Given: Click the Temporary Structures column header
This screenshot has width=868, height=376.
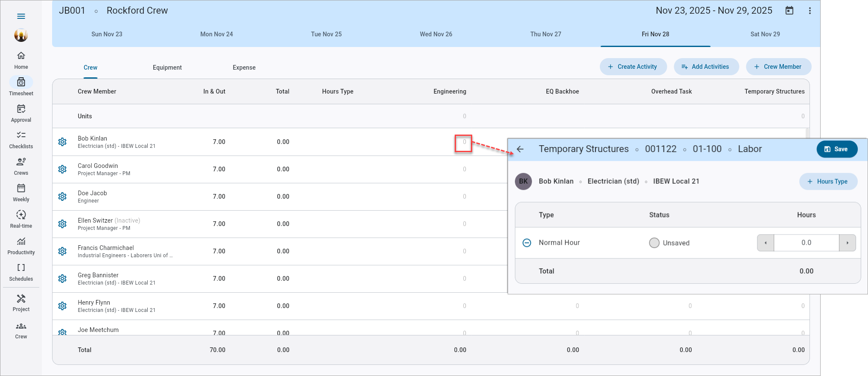Looking at the screenshot, I should pos(774,91).
